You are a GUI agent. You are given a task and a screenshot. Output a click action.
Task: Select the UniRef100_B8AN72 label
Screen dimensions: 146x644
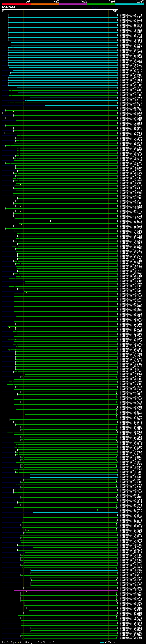tap(131, 50)
